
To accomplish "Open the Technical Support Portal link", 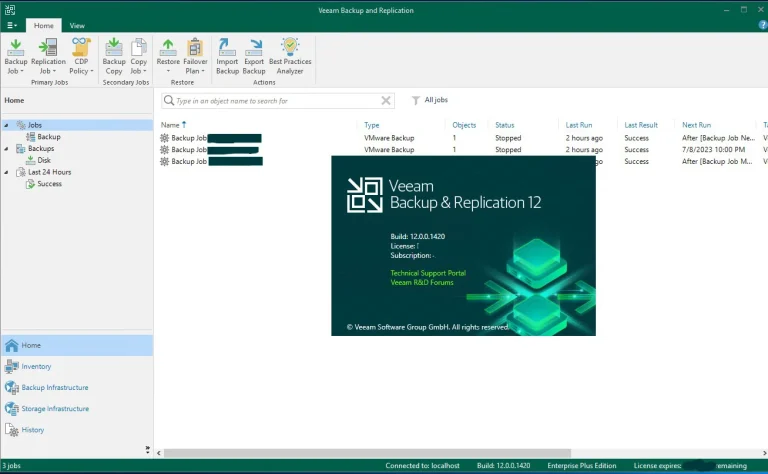I will point(428,273).
